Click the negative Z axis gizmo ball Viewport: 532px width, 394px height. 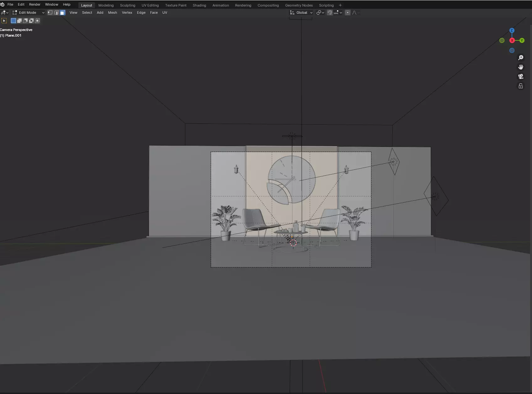[x=512, y=50]
